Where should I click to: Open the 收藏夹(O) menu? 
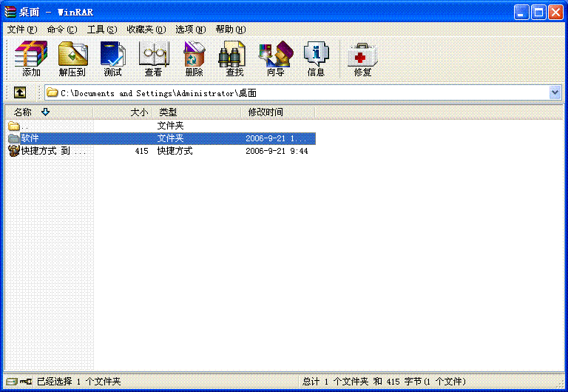coord(146,30)
